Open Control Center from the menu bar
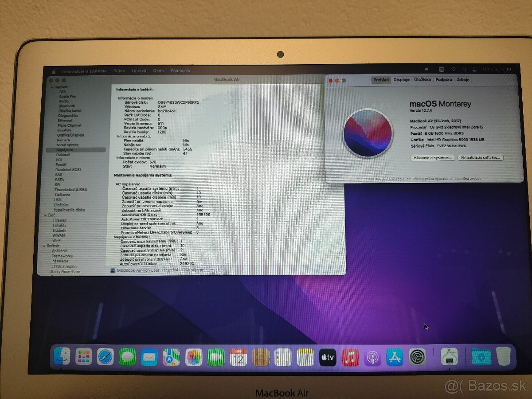The width and height of the screenshot is (532, 399). click(x=474, y=70)
